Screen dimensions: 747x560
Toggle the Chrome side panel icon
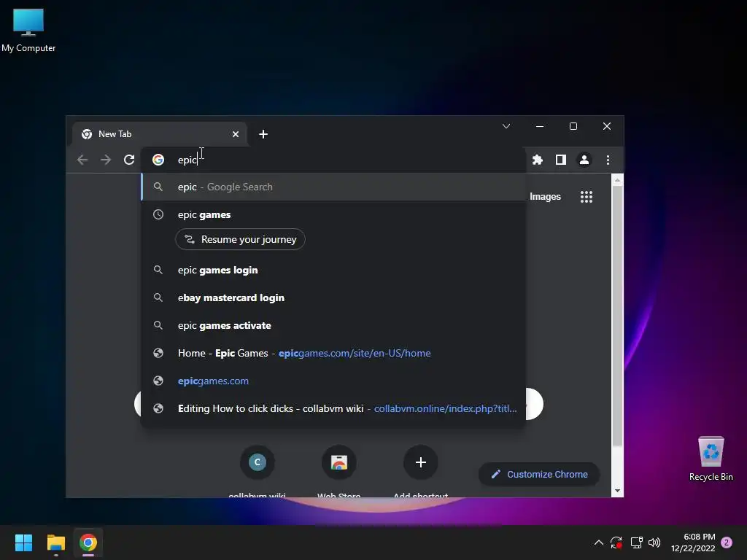561,160
